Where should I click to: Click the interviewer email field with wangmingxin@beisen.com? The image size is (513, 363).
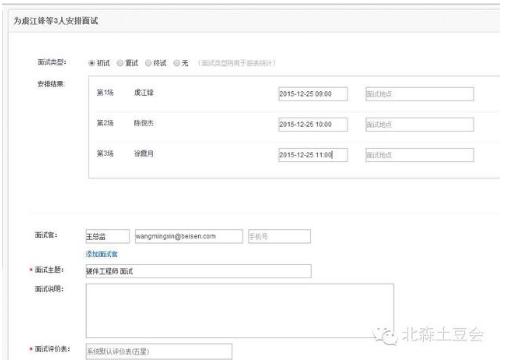click(189, 236)
